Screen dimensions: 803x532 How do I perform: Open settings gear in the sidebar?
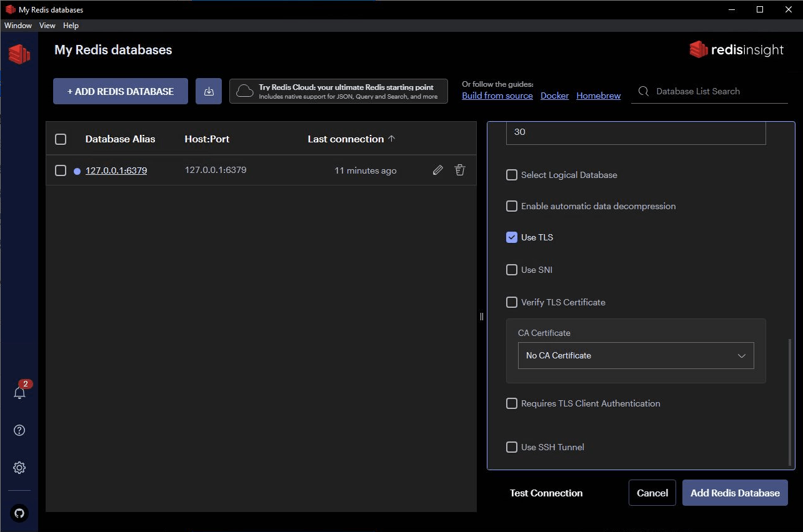(19, 468)
